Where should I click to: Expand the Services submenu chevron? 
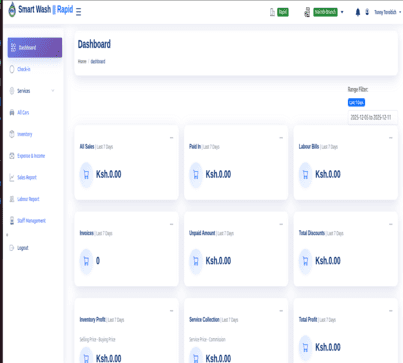coord(53,91)
